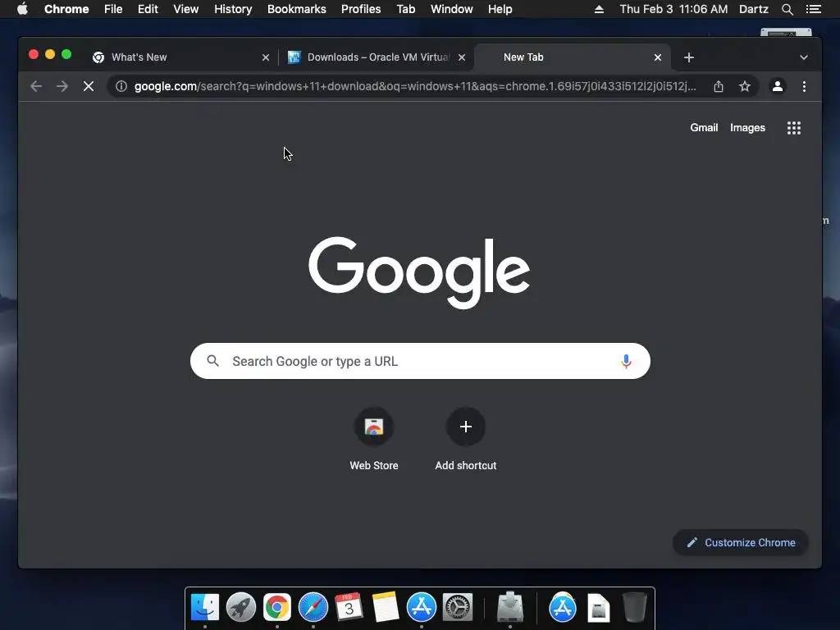Viewport: 840px width, 630px height.
Task: Open Launchpad from the dock
Action: click(x=241, y=608)
